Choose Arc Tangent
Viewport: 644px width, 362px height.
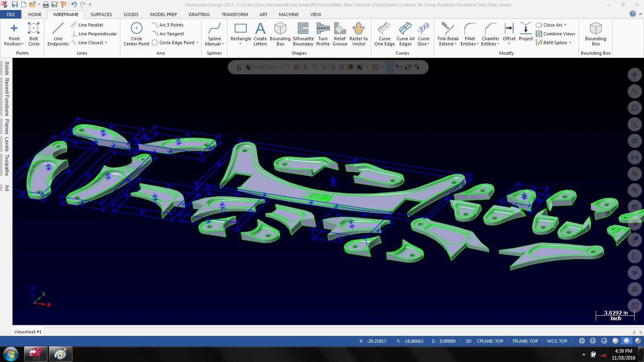168,34
